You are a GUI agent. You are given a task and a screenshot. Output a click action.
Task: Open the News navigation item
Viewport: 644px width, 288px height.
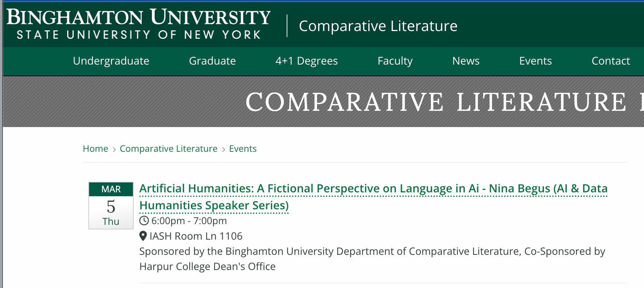(x=466, y=61)
